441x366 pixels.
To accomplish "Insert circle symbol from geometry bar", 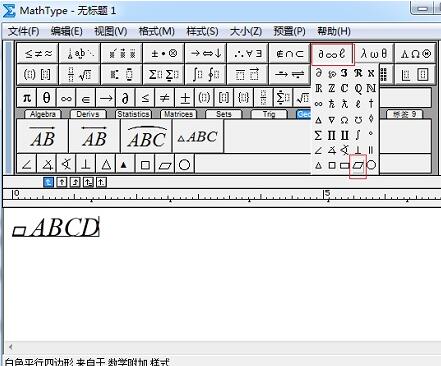I will tap(184, 164).
